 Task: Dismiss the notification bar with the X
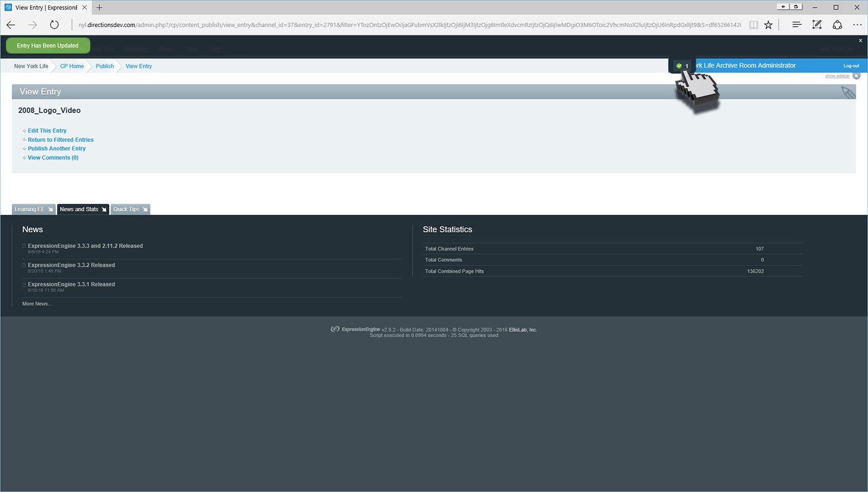point(860,40)
